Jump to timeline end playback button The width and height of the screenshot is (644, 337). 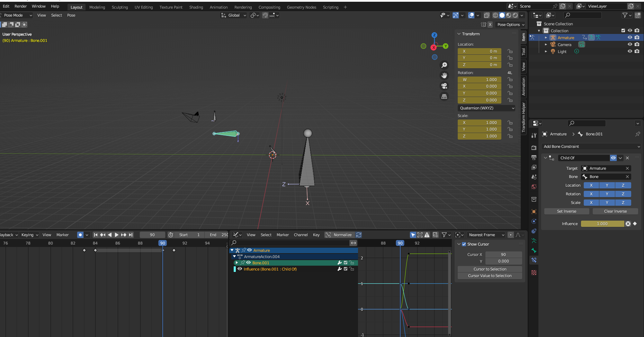coord(131,235)
